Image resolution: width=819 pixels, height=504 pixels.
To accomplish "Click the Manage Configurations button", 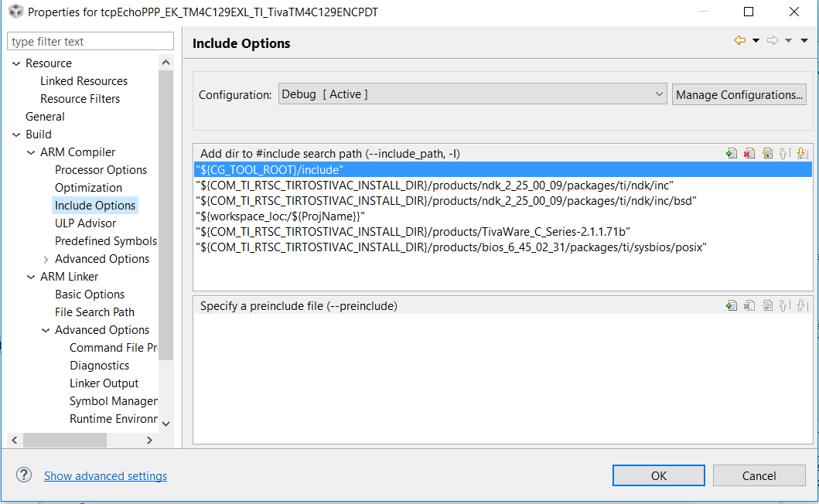I will [739, 94].
